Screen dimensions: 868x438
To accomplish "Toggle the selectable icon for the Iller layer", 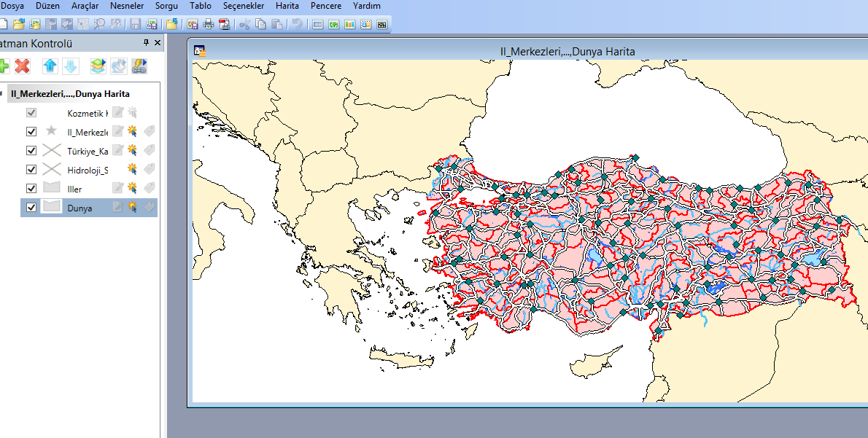I will (132, 188).
